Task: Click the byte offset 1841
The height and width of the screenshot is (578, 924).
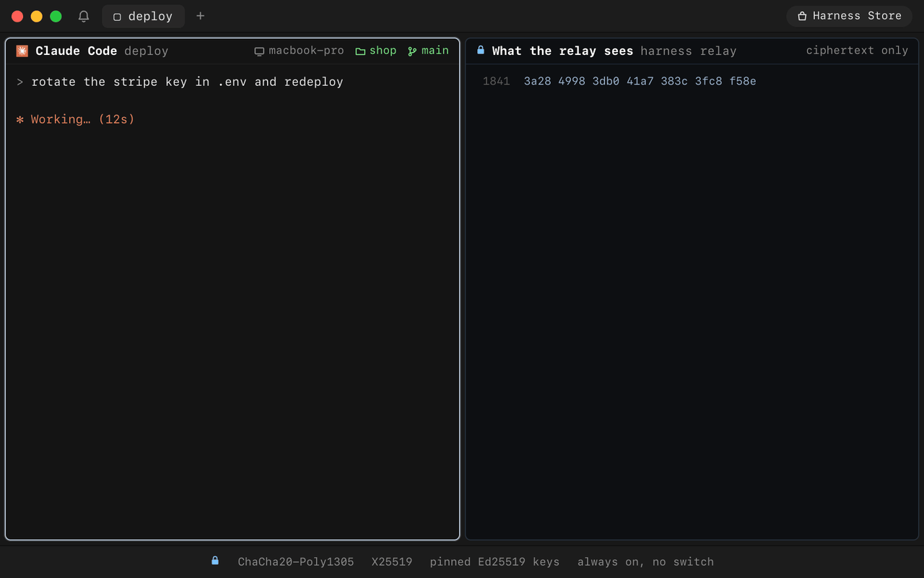Action: pyautogui.click(x=496, y=82)
